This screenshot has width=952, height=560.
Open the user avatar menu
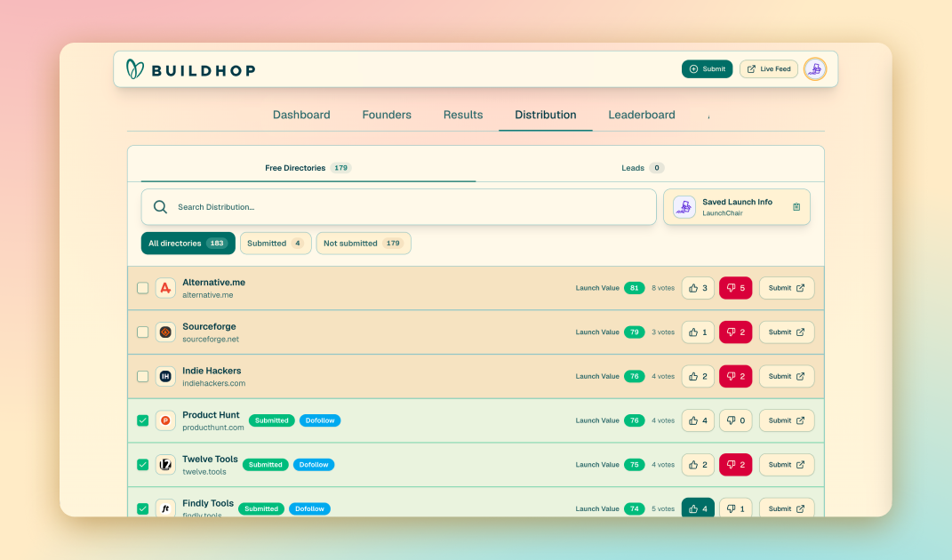815,69
